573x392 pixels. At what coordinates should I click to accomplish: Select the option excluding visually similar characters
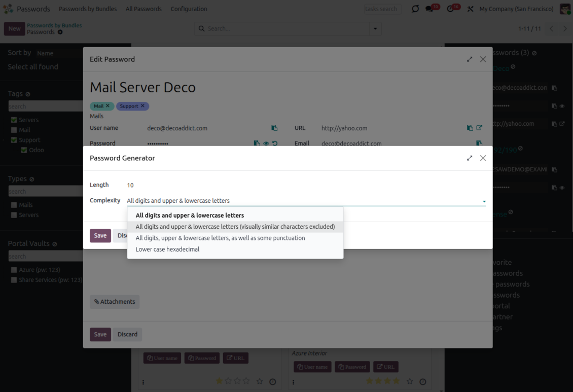(235, 227)
